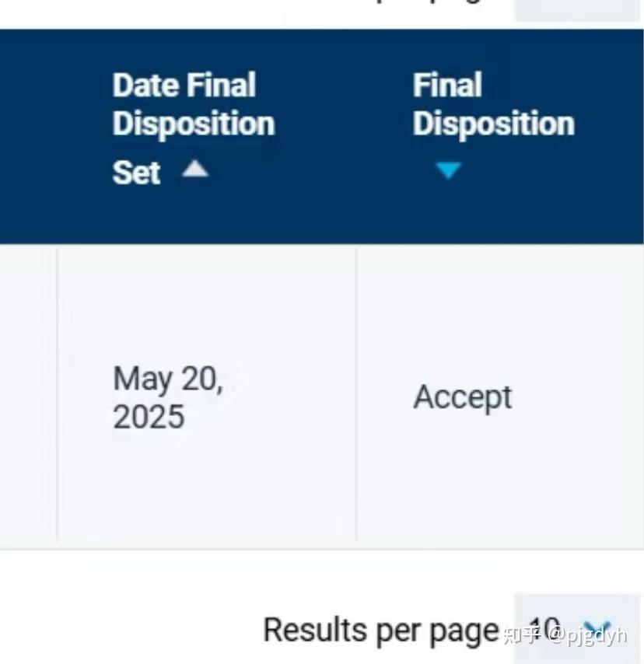Click the word Date in the column header
644x664 pixels.
[140, 86]
